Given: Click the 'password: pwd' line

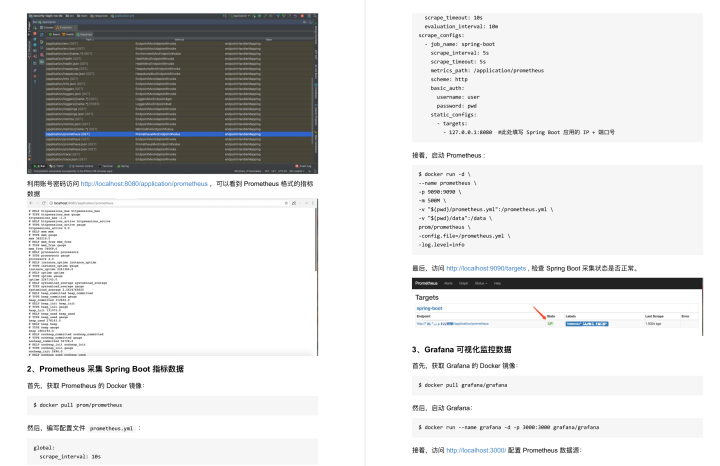Looking at the screenshot, I should click(x=456, y=106).
